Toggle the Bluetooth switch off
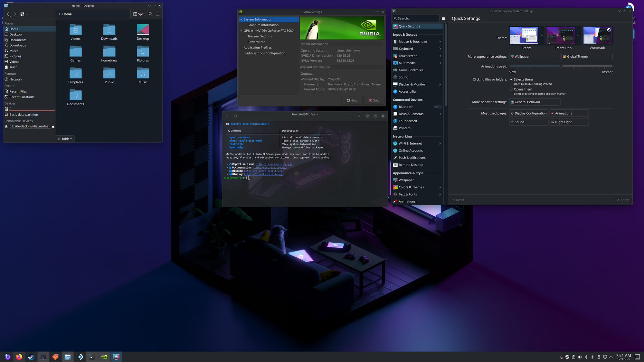The width and height of the screenshot is (644, 362). coord(438,107)
